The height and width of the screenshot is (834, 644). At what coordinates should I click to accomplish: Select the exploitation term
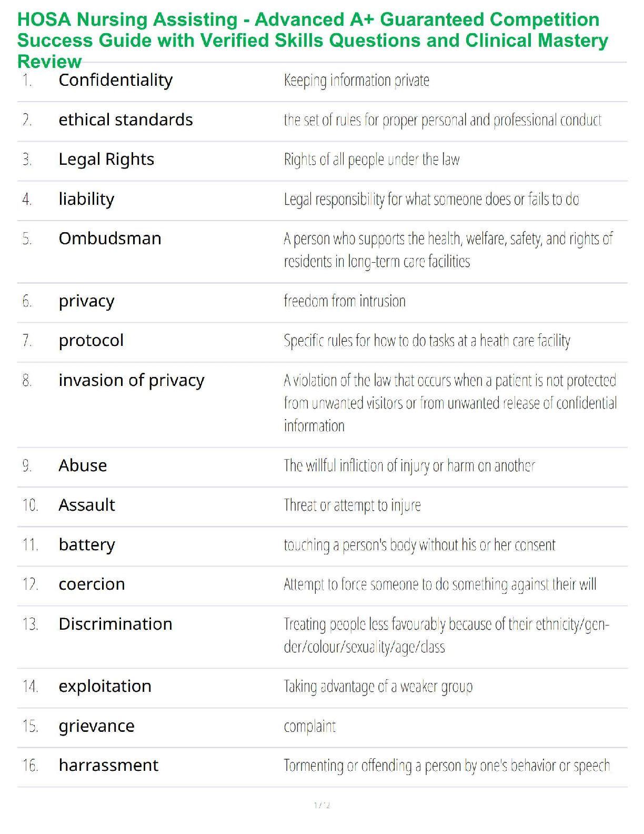point(105,687)
